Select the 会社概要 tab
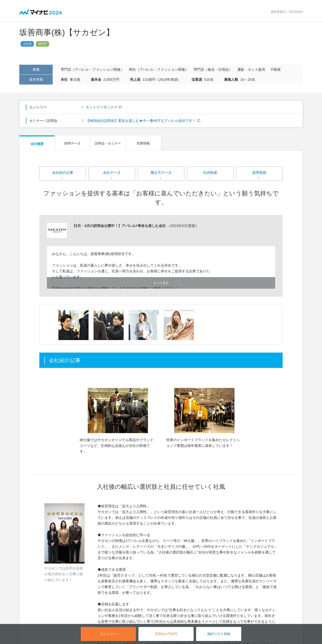The image size is (322, 644). coord(37,143)
